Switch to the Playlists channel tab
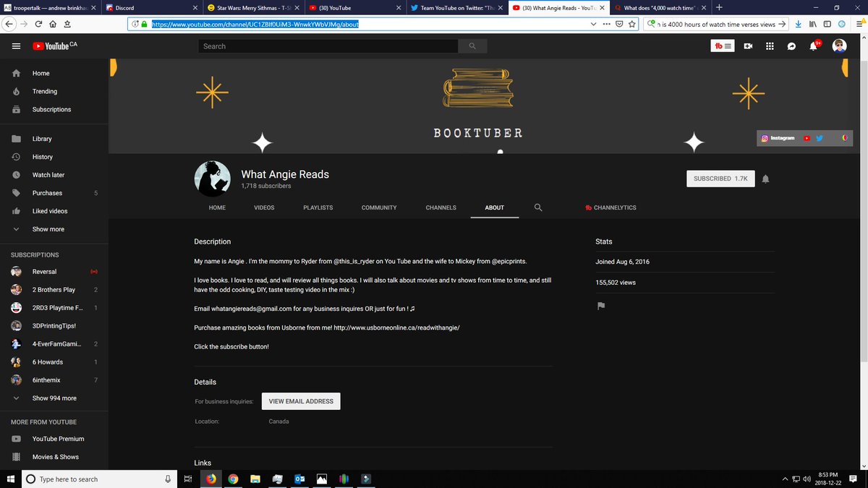 point(318,207)
